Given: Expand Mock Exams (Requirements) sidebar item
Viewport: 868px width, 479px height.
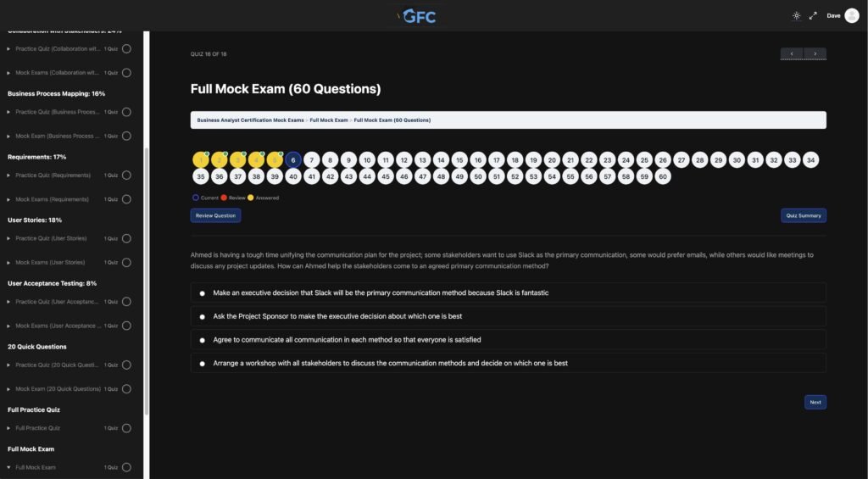Looking at the screenshot, I should 8,198.
